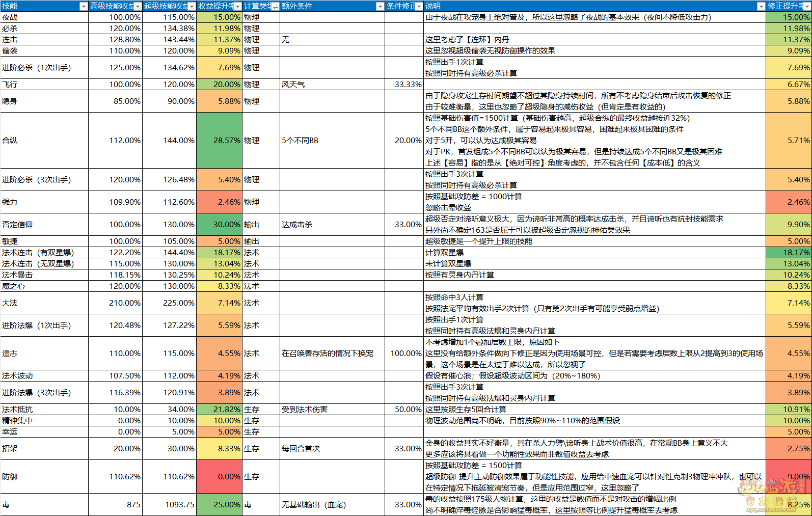The height and width of the screenshot is (516, 812).
Task: Click the 风天气 condition cell
Action: (x=332, y=85)
